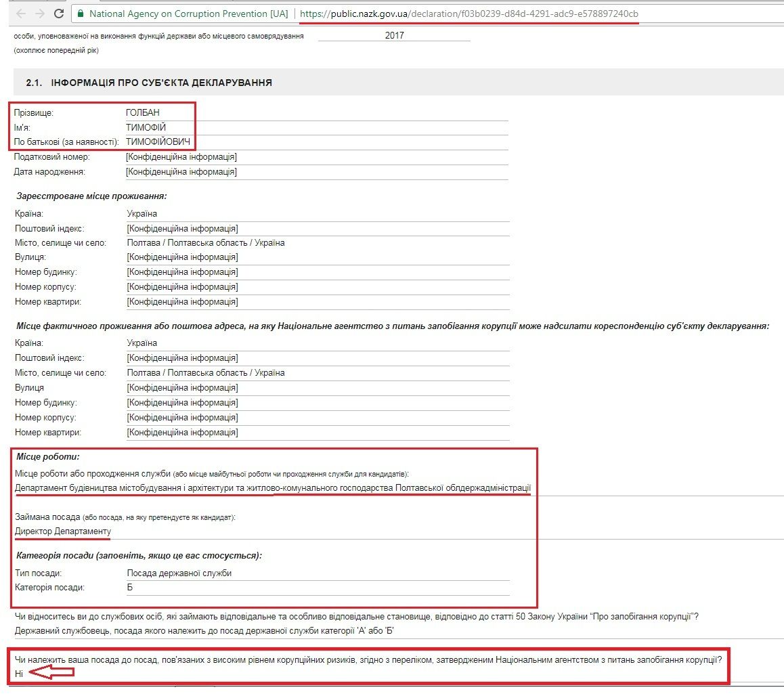Click the Податковий номер confidential field
This screenshot has height=698, width=784.
tap(181, 157)
